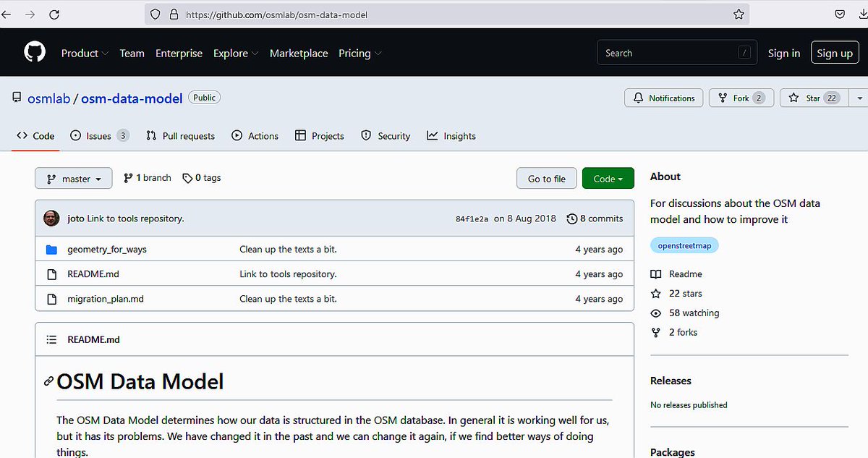Open the README.md file link

coord(93,274)
